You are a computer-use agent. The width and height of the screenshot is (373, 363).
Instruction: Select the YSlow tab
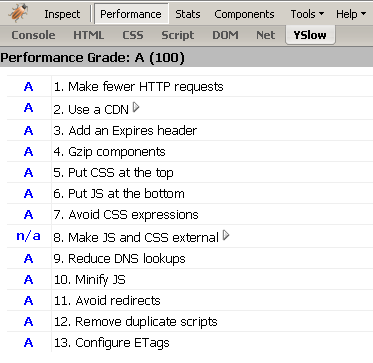[x=310, y=35]
